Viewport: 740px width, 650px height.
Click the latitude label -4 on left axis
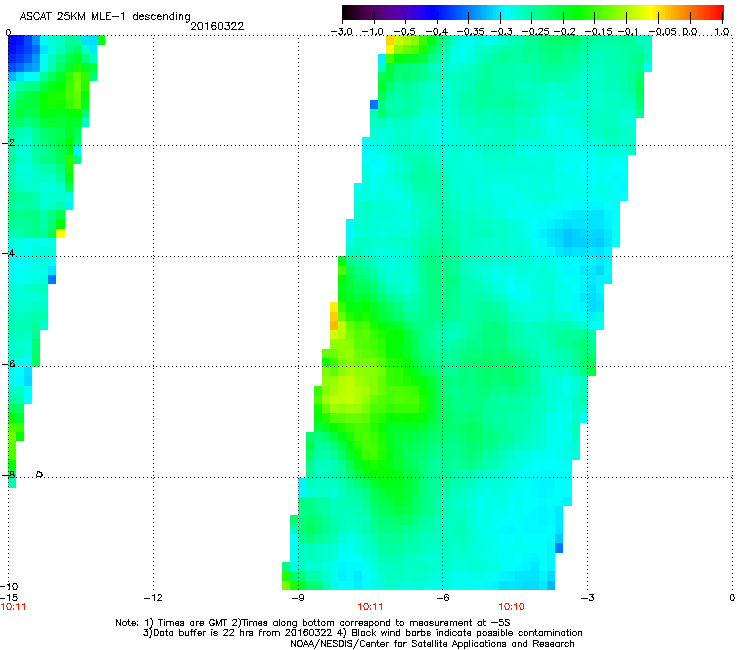8,253
